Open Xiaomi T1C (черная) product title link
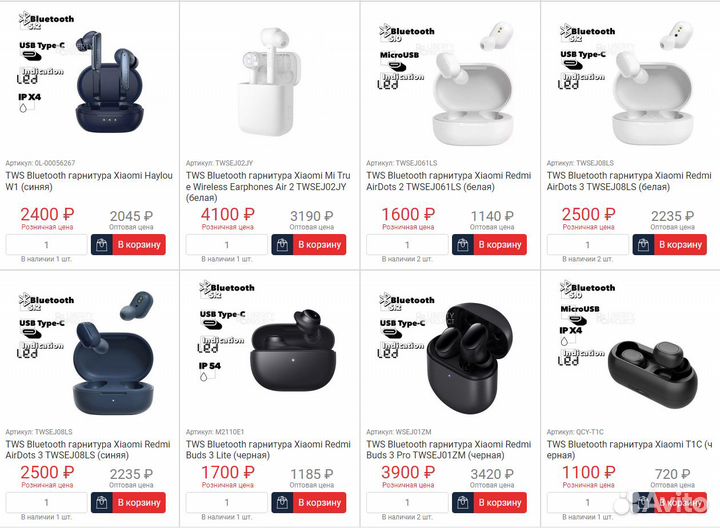The image size is (720, 528). 630,449
